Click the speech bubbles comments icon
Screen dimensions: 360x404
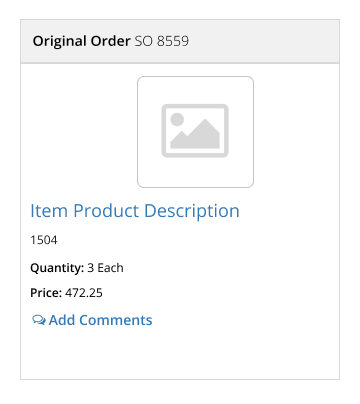click(39, 320)
